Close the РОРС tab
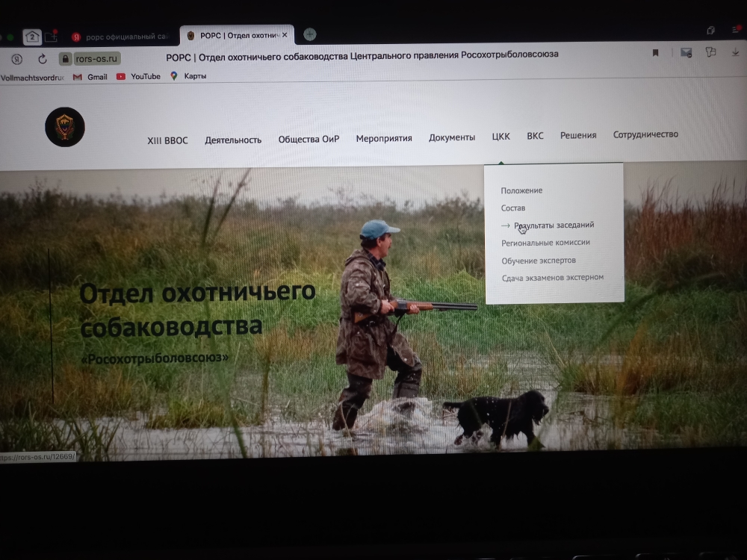Viewport: 747px width, 560px height. coord(284,35)
